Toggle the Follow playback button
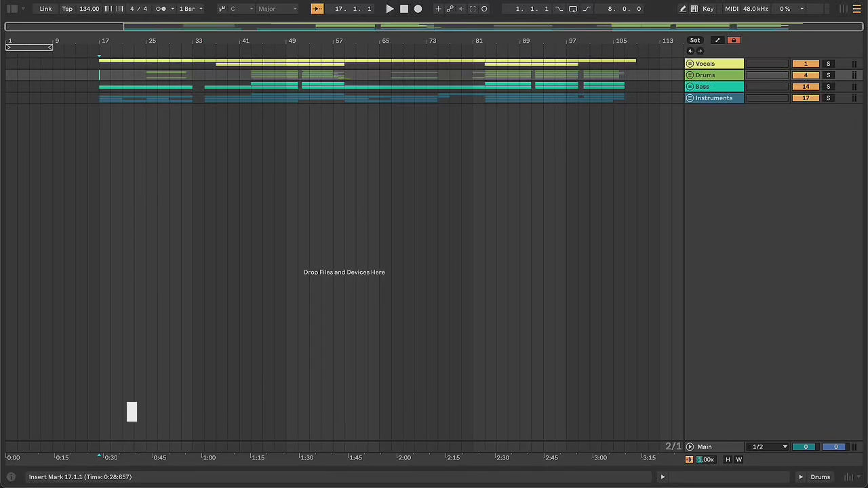This screenshot has height=488, width=868. pos(317,9)
